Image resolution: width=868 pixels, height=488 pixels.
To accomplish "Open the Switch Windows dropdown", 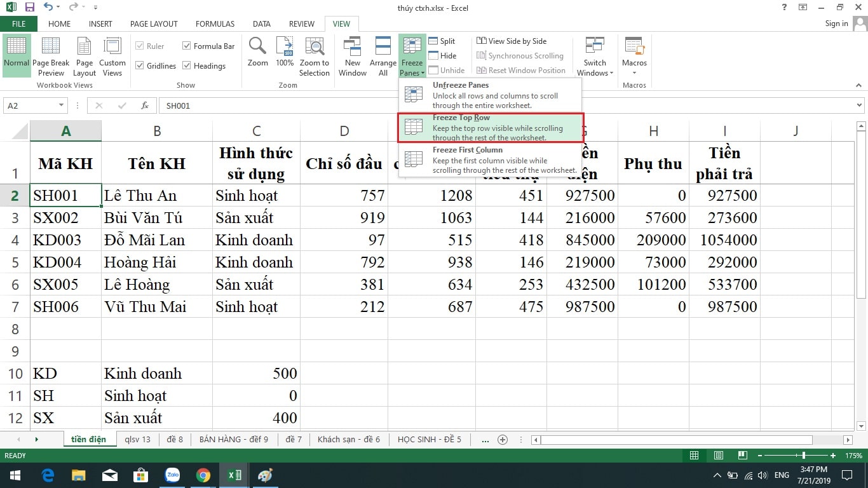I will [x=595, y=56].
